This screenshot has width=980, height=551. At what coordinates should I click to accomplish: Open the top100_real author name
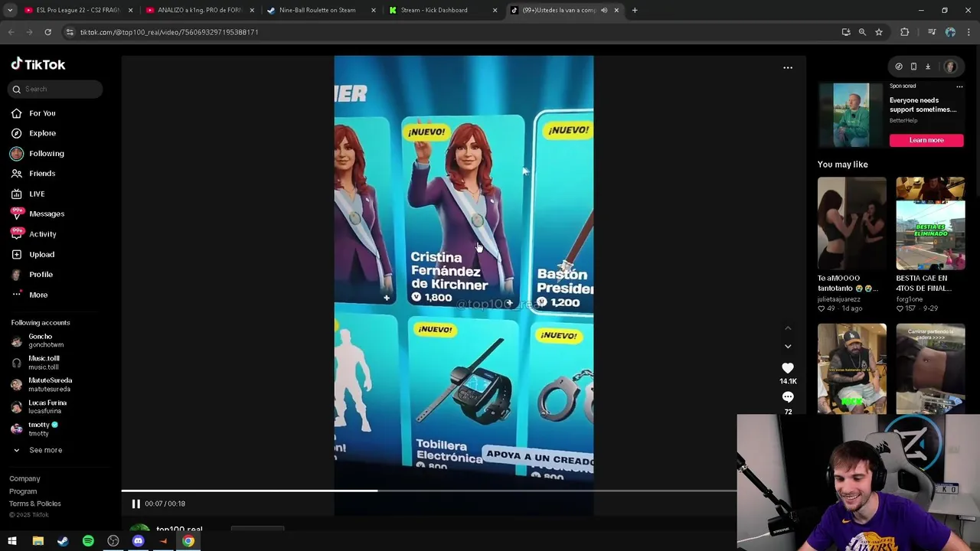point(179,529)
